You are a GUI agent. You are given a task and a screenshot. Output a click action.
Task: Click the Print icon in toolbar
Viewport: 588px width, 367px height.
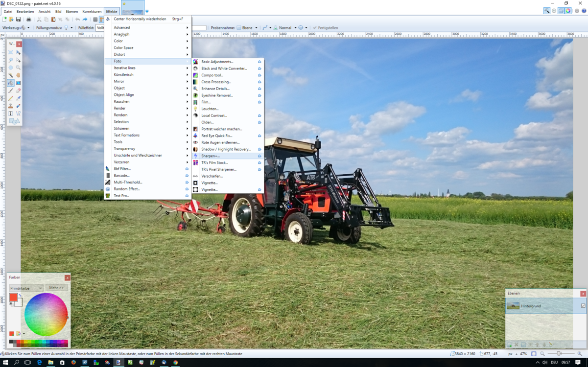pos(28,20)
